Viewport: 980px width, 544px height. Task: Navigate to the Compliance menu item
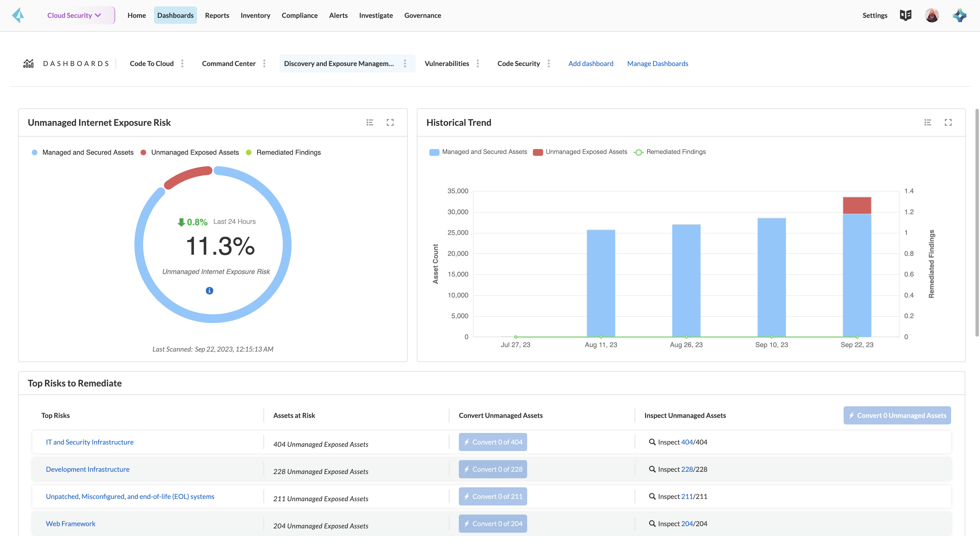coord(299,15)
